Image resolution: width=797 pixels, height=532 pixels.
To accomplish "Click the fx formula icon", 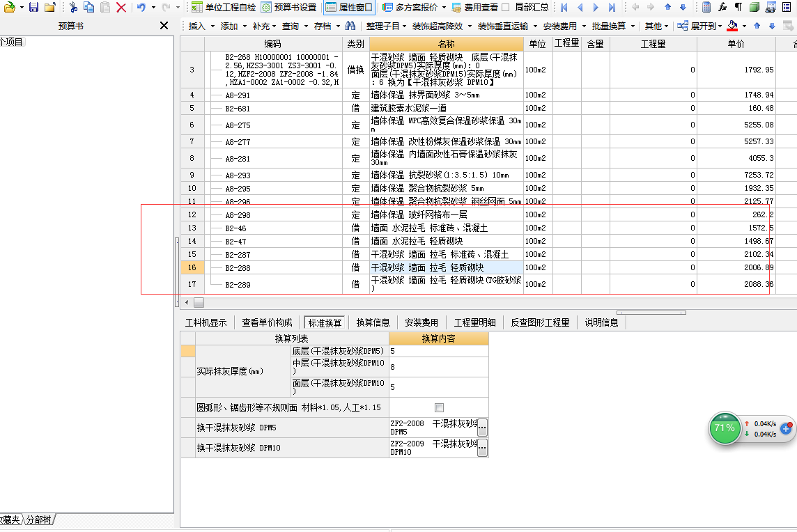I will [x=722, y=7].
